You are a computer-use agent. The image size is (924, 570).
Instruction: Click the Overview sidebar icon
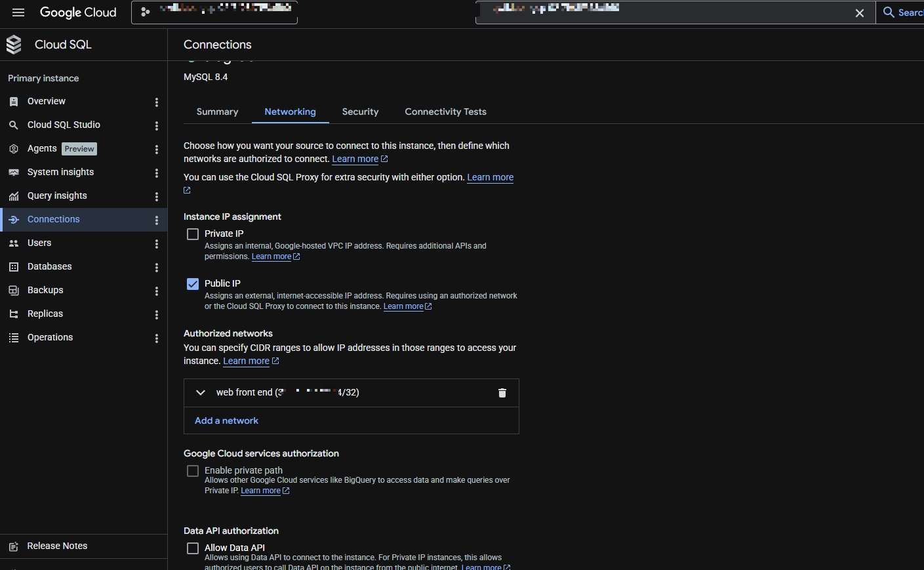pyautogui.click(x=14, y=102)
